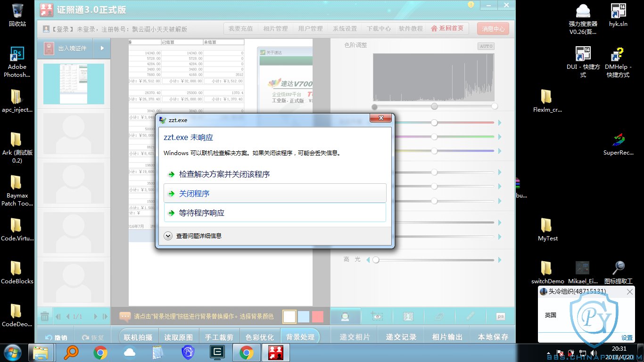Click the Windows Start button
Image resolution: width=644 pixels, height=362 pixels.
pyautogui.click(x=13, y=353)
